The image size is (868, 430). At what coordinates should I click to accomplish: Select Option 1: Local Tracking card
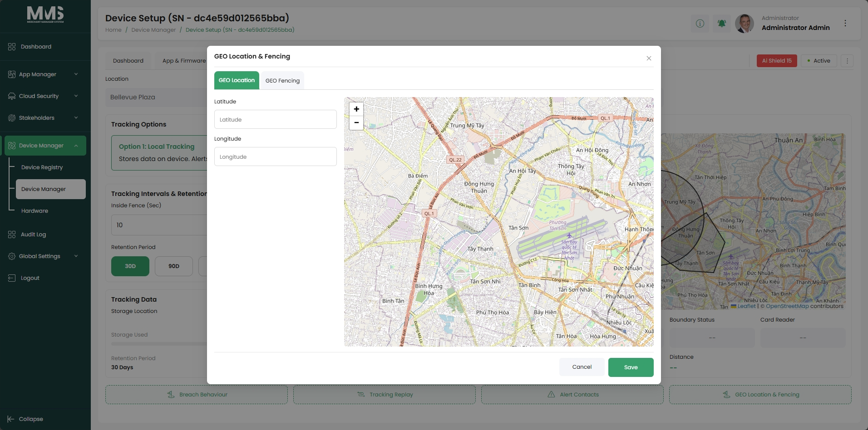(159, 153)
